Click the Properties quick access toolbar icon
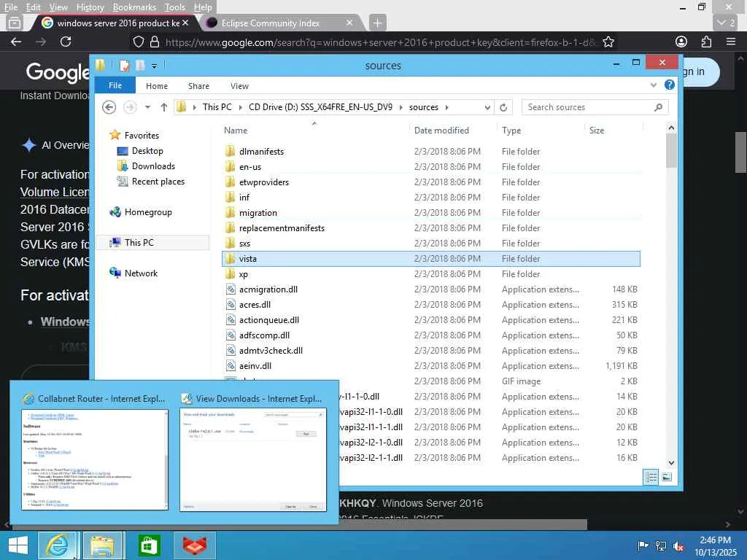Viewport: 747px width, 560px height. point(124,65)
